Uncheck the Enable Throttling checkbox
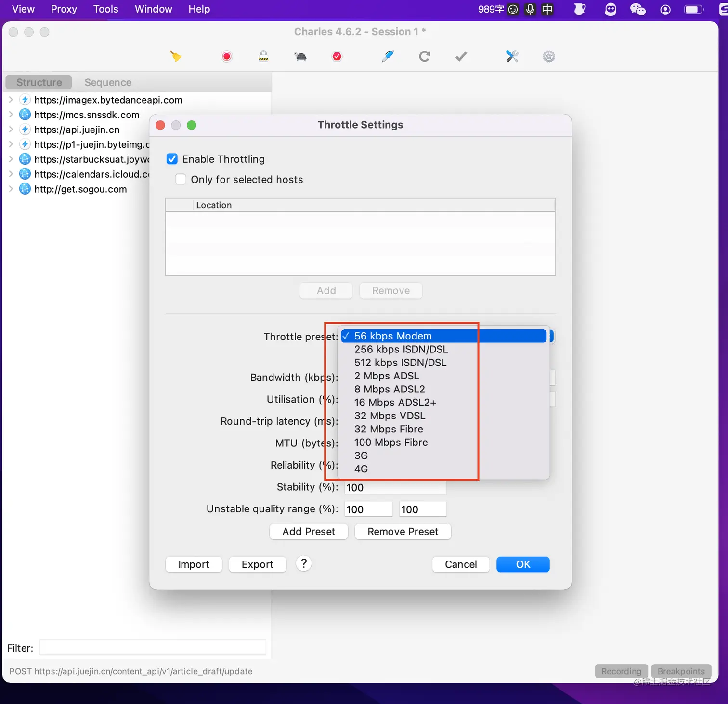 point(172,159)
